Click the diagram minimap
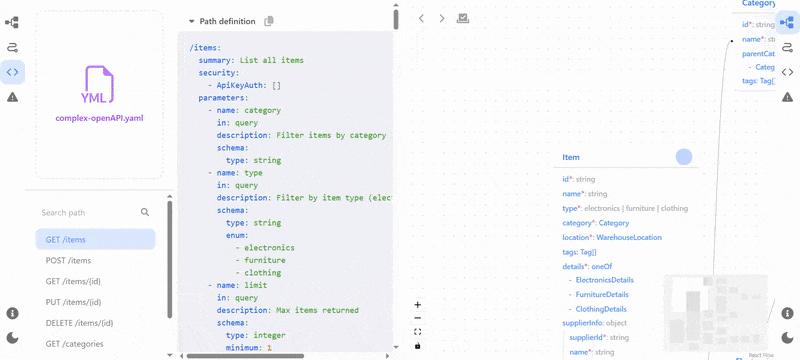Viewport: 800px width, 360px height. tap(716, 313)
